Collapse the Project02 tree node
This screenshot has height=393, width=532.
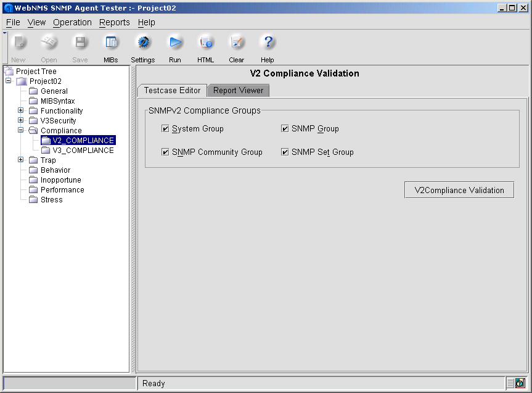(9, 81)
